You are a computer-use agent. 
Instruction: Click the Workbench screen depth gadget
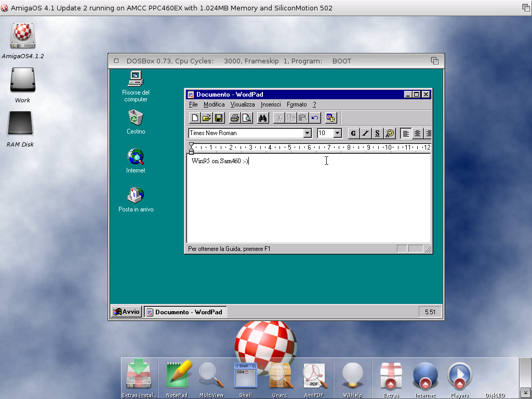point(526,7)
